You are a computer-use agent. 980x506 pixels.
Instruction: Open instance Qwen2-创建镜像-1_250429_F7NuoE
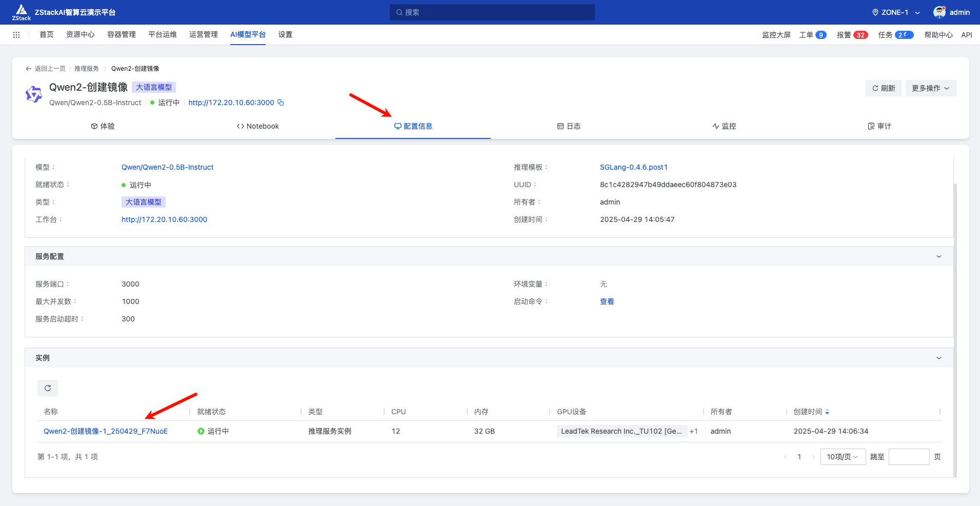click(x=106, y=431)
